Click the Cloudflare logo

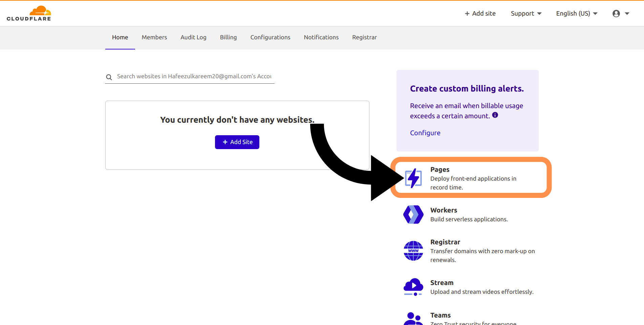tap(29, 13)
